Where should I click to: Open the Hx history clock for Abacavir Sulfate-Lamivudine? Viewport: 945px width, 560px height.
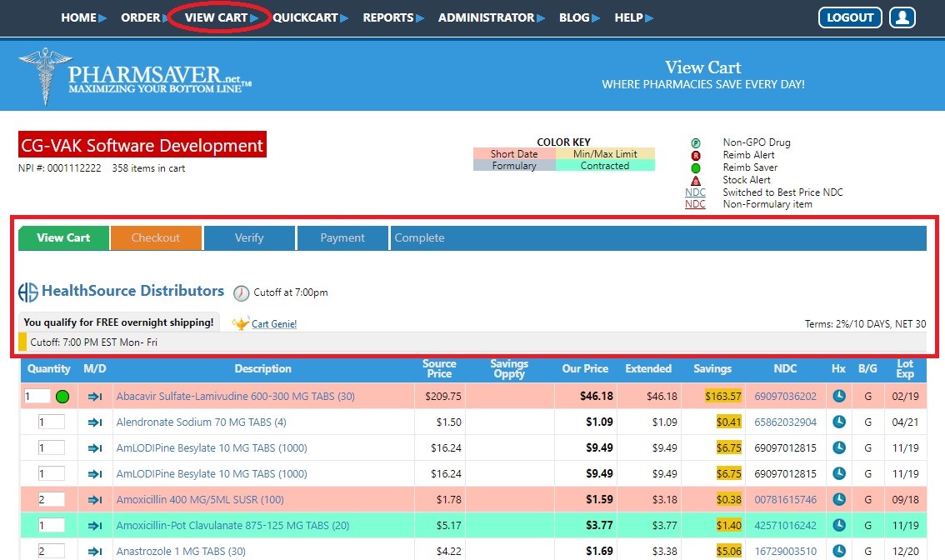pyautogui.click(x=839, y=396)
